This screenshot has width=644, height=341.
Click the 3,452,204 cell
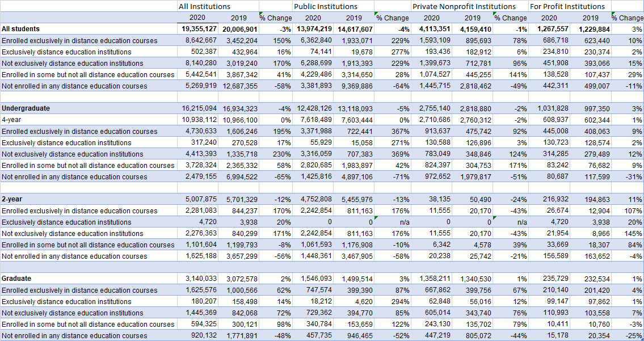pyautogui.click(x=238, y=41)
